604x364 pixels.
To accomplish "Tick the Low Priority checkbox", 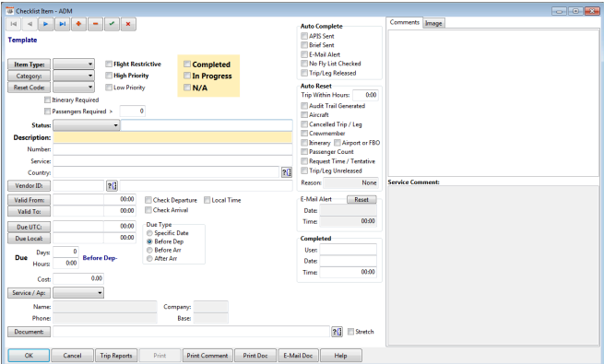I will [109, 88].
